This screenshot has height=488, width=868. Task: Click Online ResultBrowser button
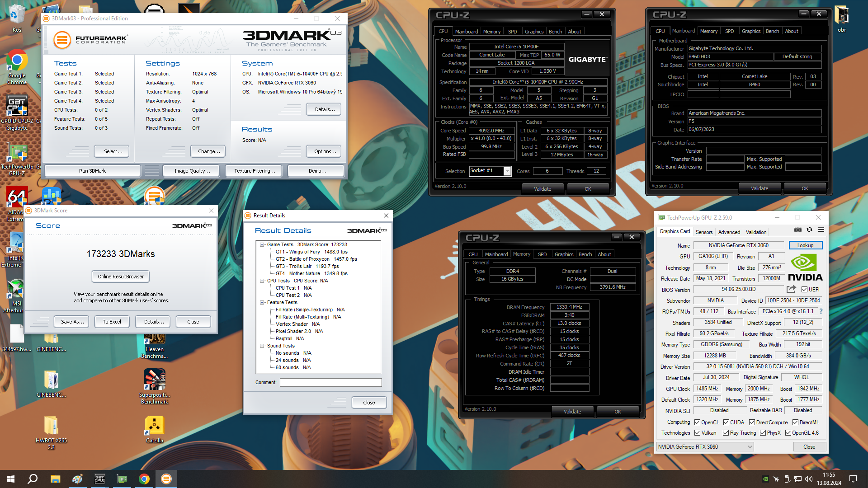[121, 277]
